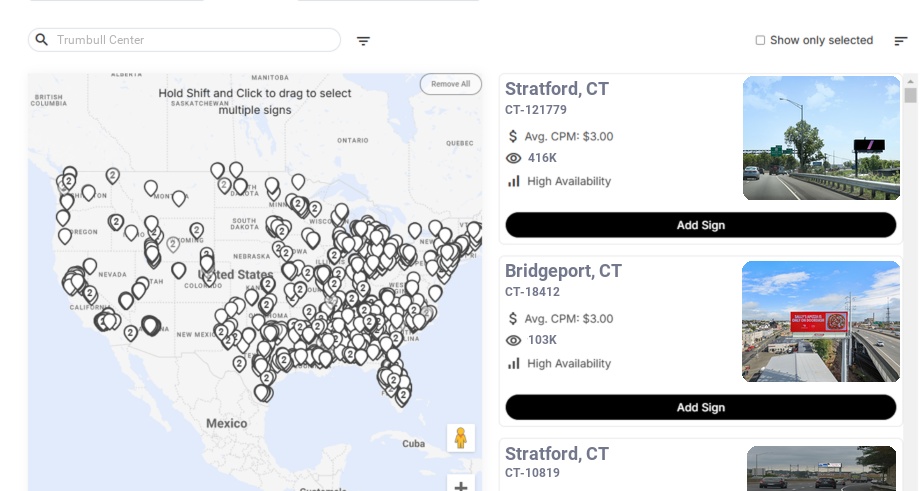Screen dimensions: 920x491
Task: Open the sort options icon
Action: pyautogui.click(x=900, y=41)
